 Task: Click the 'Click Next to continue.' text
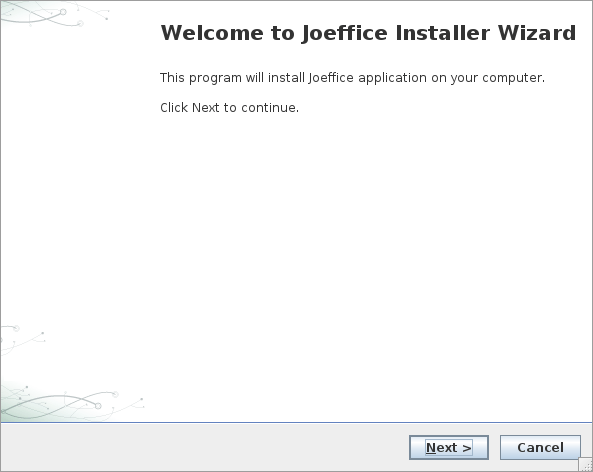229,107
